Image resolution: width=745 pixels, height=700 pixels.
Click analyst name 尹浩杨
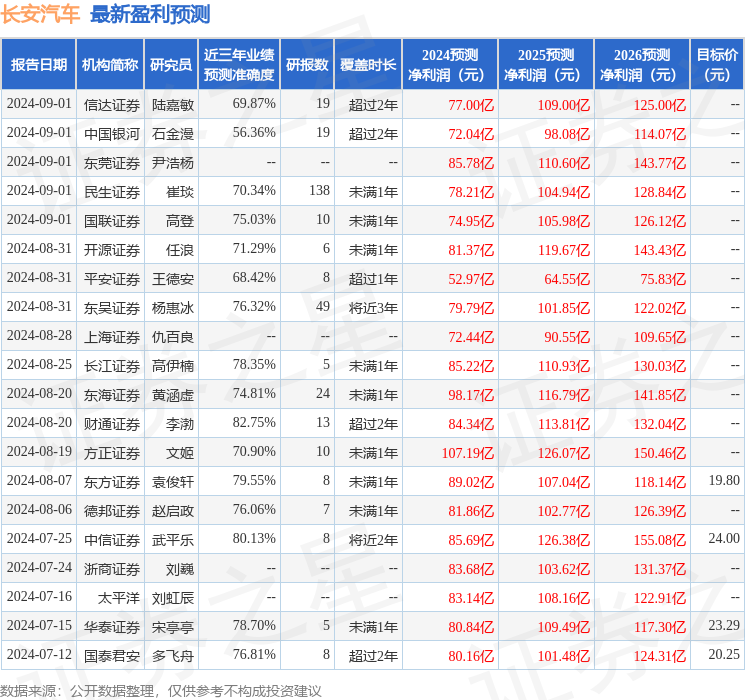[172, 163]
